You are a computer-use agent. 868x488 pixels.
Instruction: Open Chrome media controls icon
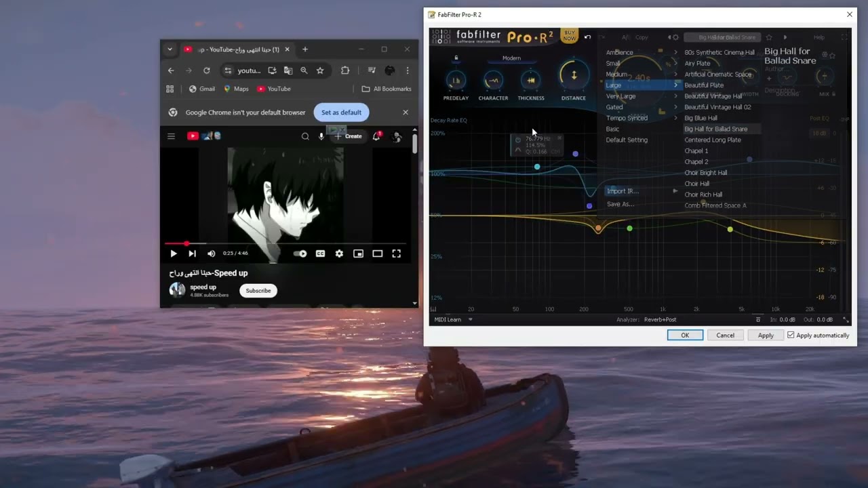coord(372,70)
